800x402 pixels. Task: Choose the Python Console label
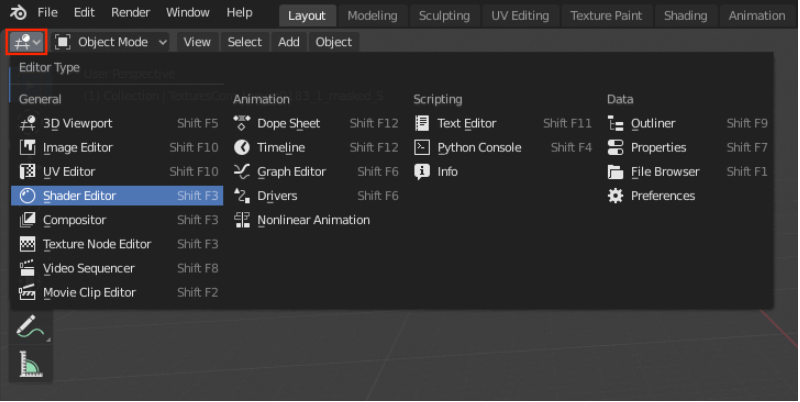click(480, 147)
